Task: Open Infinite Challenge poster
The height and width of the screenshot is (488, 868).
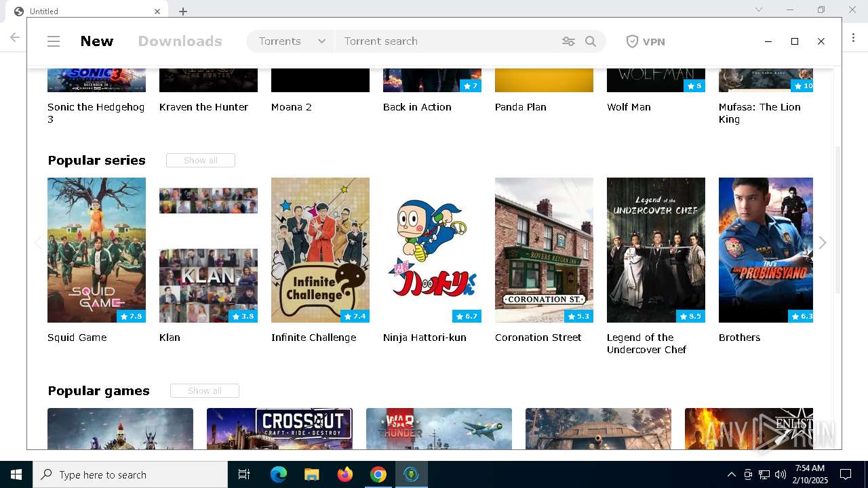Action: click(320, 250)
